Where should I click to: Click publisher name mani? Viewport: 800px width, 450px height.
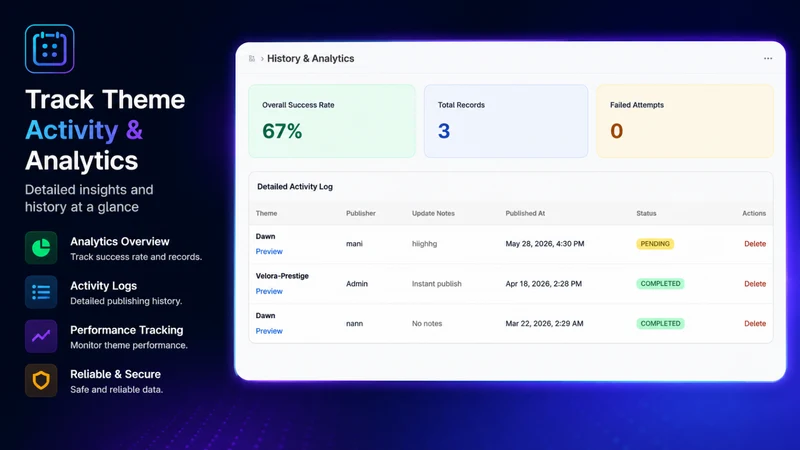click(x=354, y=244)
